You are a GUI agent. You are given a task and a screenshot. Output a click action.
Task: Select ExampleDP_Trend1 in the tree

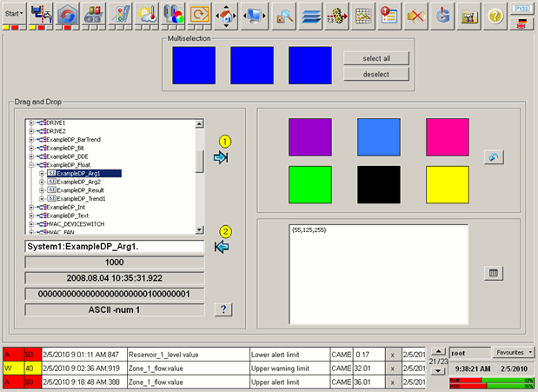(81, 198)
